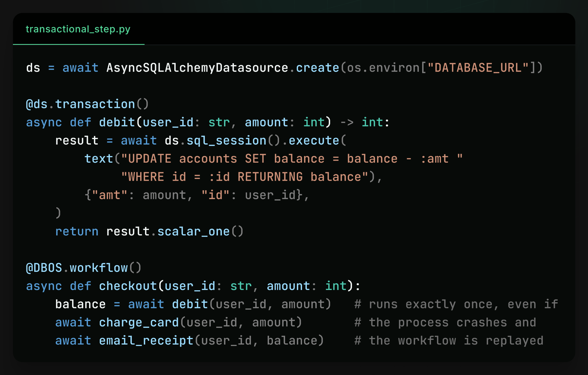Click the comment "# runs exactly once, even if"
588x375 pixels.
coord(456,304)
